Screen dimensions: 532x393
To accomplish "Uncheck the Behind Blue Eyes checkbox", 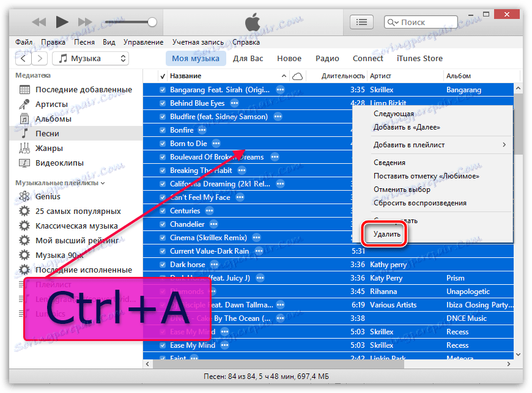I will click(163, 103).
